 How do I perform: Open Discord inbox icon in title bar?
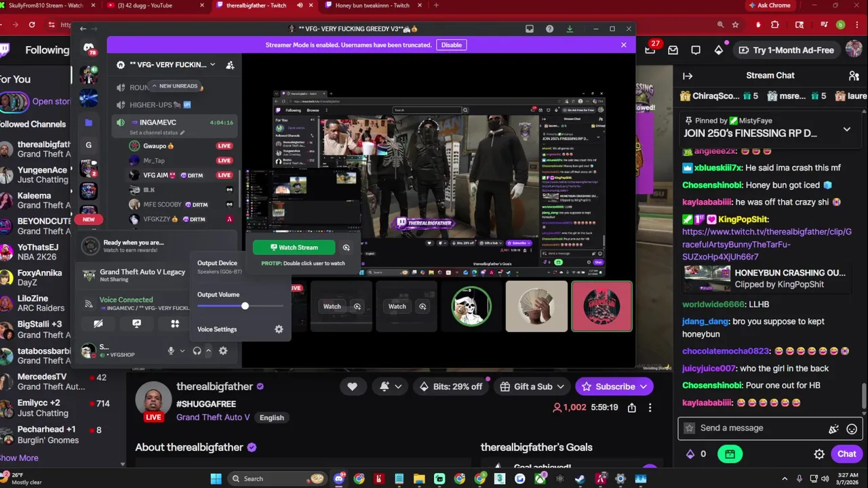pyautogui.click(x=530, y=28)
